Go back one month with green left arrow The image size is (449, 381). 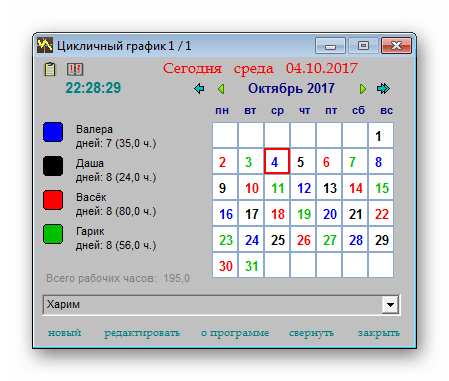click(x=221, y=89)
